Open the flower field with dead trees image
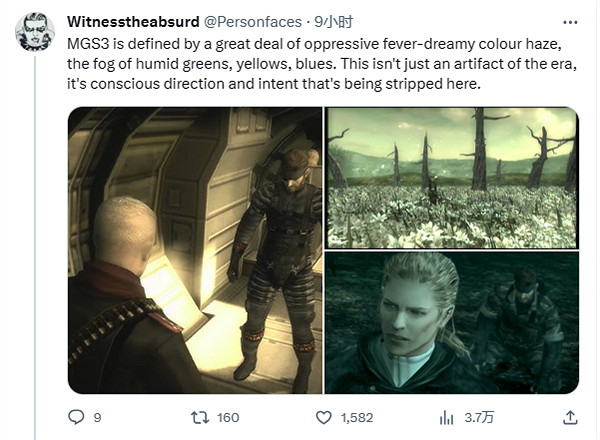Image resolution: width=600 pixels, height=440 pixels. coord(452,178)
